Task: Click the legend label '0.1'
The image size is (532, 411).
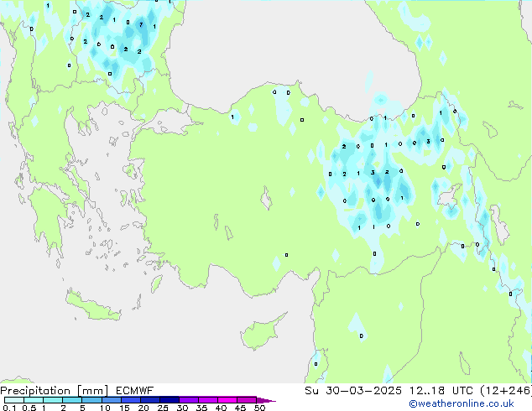Action: (8, 408)
